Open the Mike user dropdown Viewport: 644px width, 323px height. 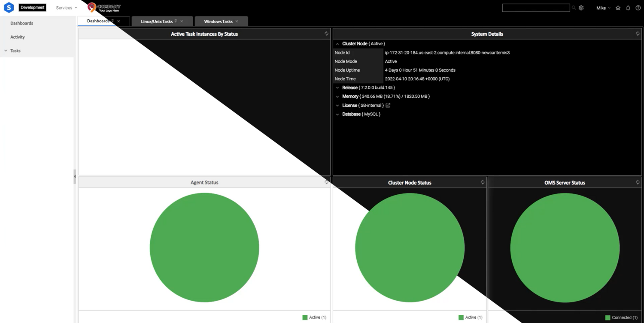tap(603, 8)
